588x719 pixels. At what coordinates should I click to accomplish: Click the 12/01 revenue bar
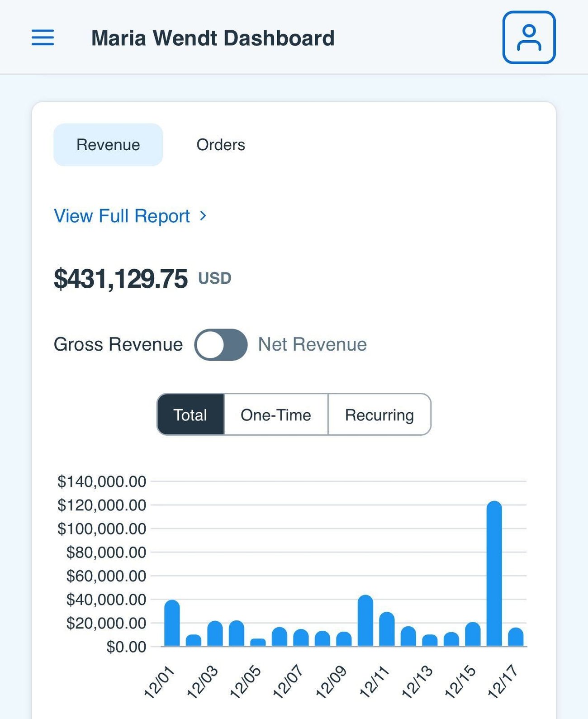[172, 624]
